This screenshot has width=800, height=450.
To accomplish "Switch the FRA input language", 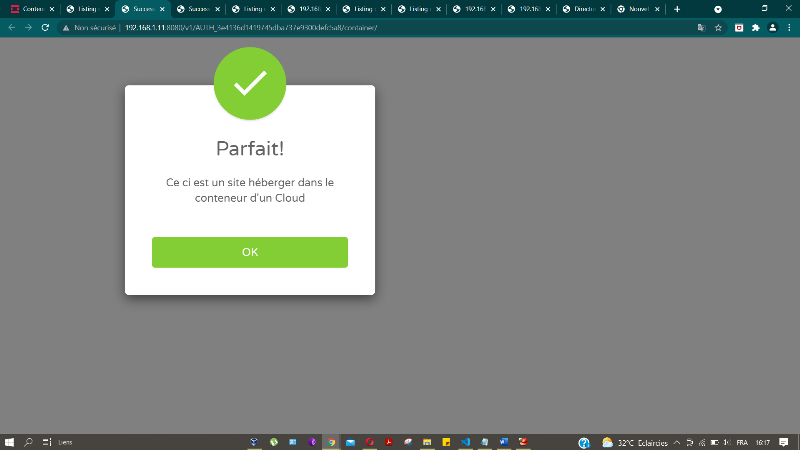I will tap(742, 442).
